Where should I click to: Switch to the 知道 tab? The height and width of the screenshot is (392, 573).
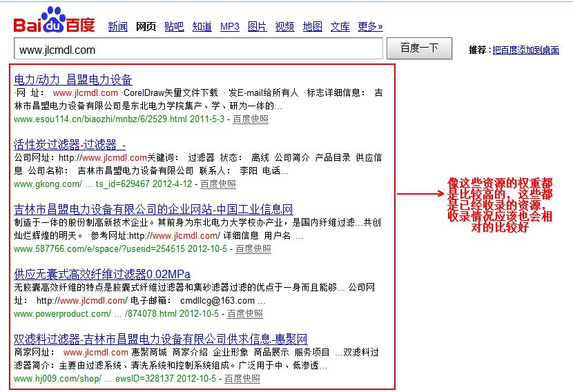[202, 27]
